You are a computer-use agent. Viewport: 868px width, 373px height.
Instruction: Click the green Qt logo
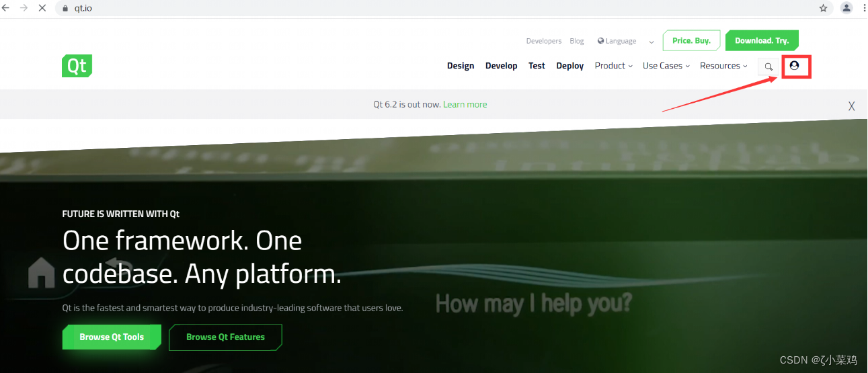[x=77, y=66]
